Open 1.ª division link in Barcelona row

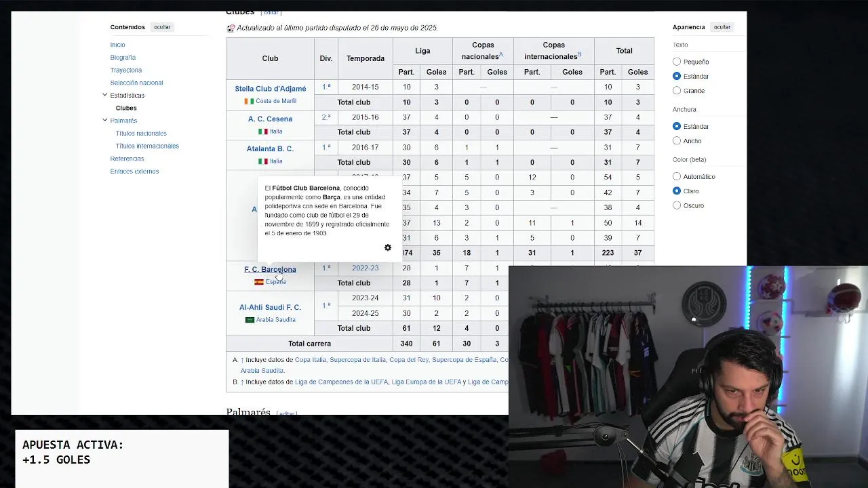[326, 268]
